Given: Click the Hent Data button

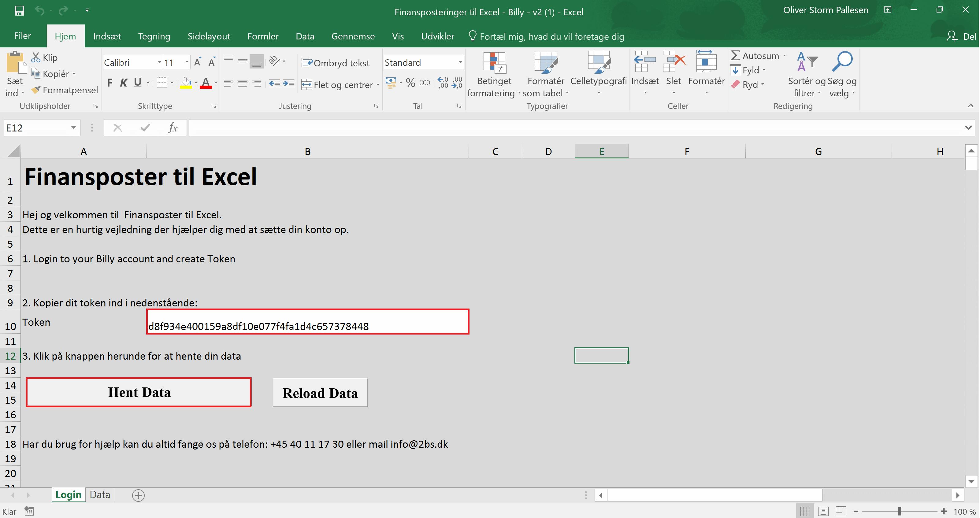Looking at the screenshot, I should (x=139, y=393).
